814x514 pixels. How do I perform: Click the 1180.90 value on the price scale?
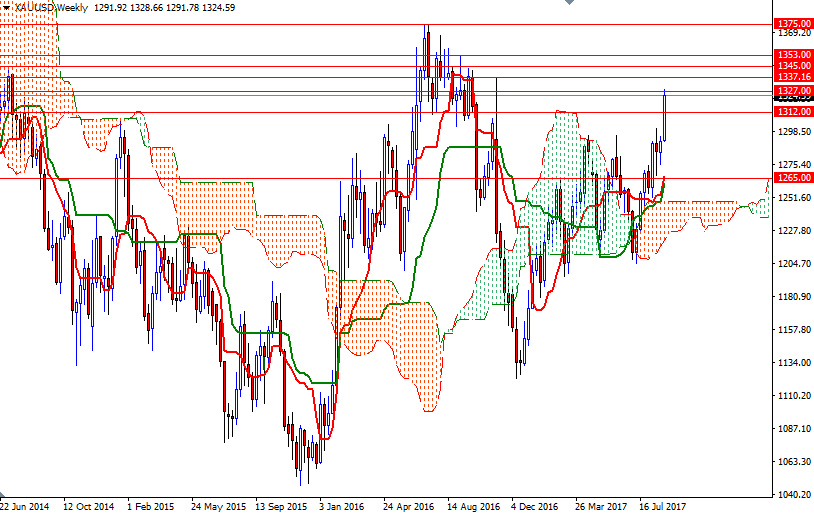click(x=792, y=297)
